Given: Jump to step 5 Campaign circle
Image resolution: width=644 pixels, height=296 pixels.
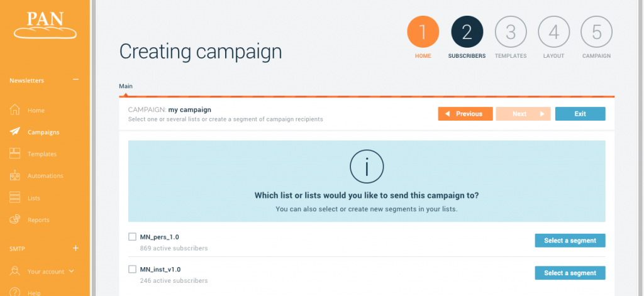Looking at the screenshot, I should 596,32.
